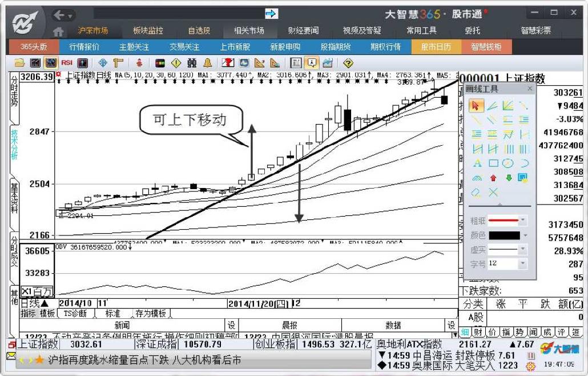This screenshot has height=376, width=588.
Task: Click the back arrow navigation button
Action: pyautogui.click(x=59, y=15)
